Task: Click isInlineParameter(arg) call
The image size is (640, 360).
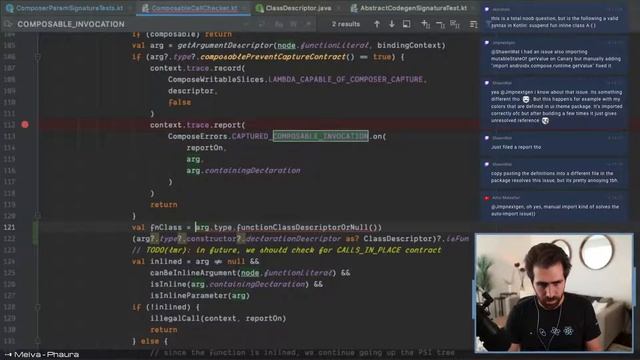Action: [x=200, y=295]
